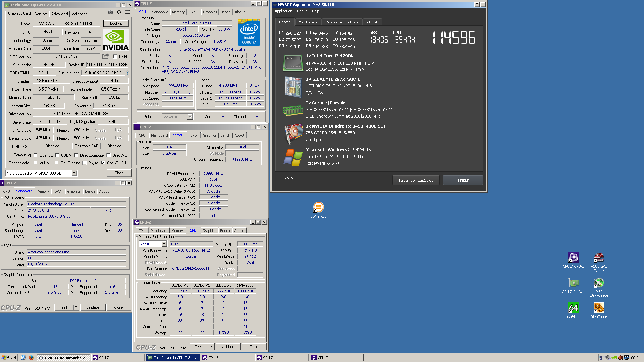Click the Intel Core i7 logo in CPU-Z
Screen dimensions: 644x362
coord(249,32)
